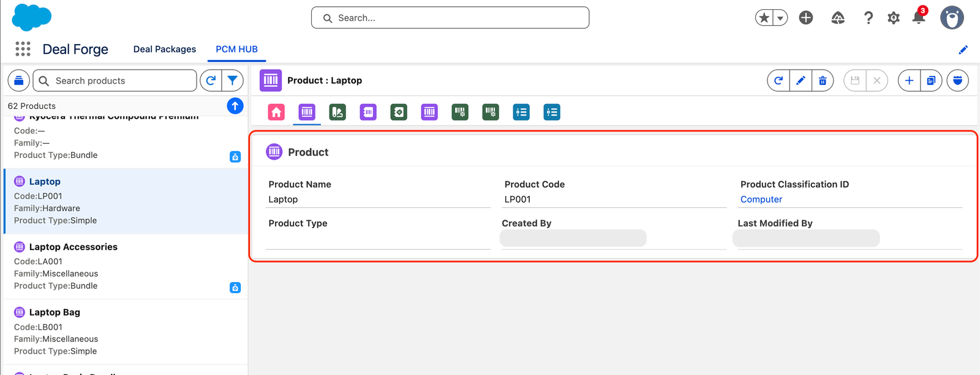Click Code:LA001 under Laptop Accessories

click(x=38, y=262)
